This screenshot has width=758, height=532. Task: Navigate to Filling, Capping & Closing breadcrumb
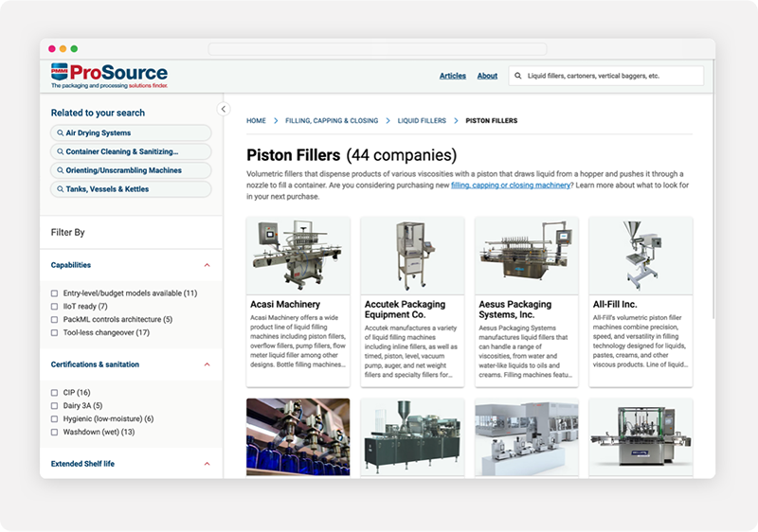(x=332, y=120)
